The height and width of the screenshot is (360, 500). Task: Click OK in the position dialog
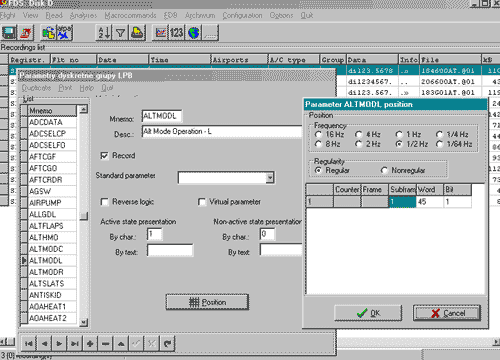(368, 313)
